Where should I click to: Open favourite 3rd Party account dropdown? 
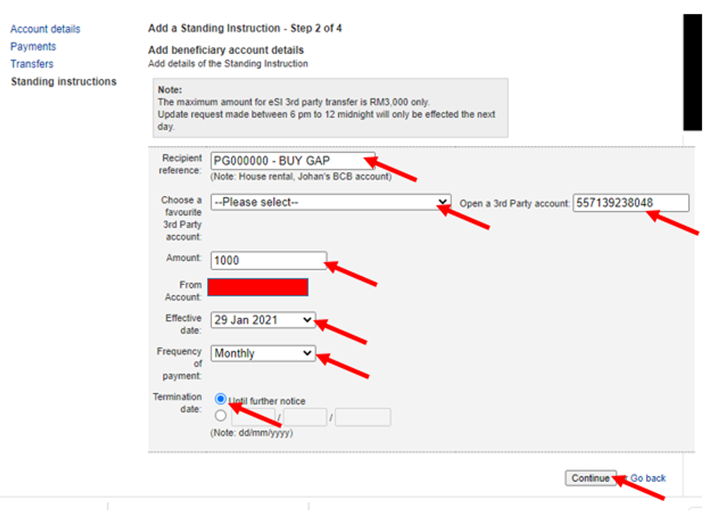coord(331,202)
